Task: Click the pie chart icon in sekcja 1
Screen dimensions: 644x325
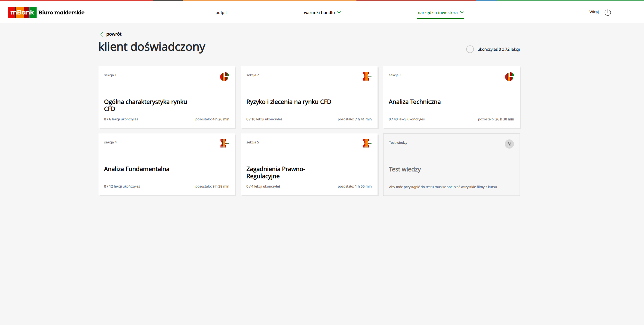Action: tap(224, 77)
